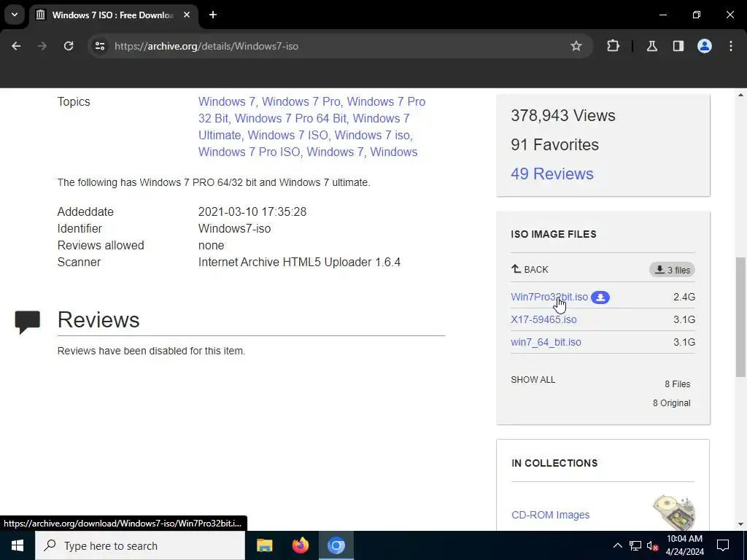Screen dimensions: 747x560
Task: Close the Windows 7 ISO tab
Action: [x=187, y=15]
